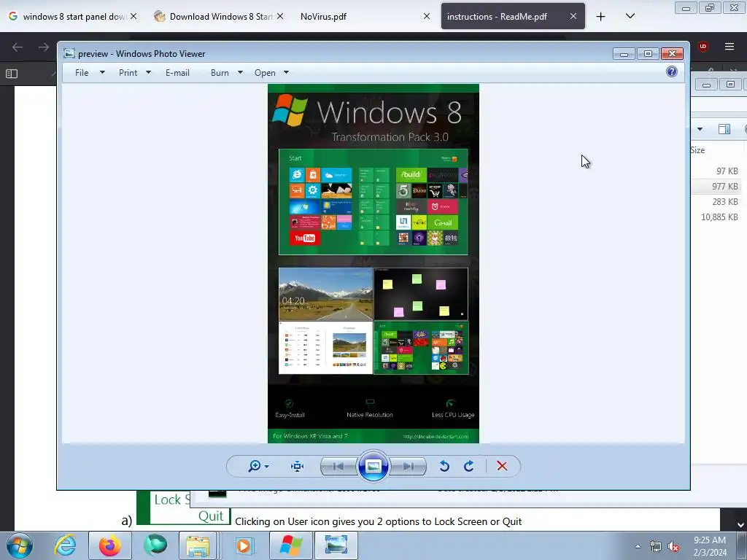
Task: Launch Internet Explorer from the taskbar
Action: [65, 545]
